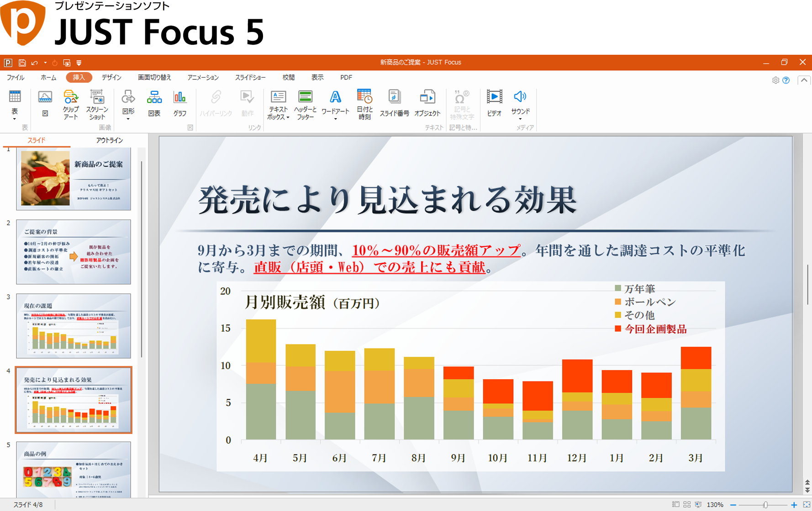Click the save button in title bar
Screen dimensions: 812x511
click(22, 63)
